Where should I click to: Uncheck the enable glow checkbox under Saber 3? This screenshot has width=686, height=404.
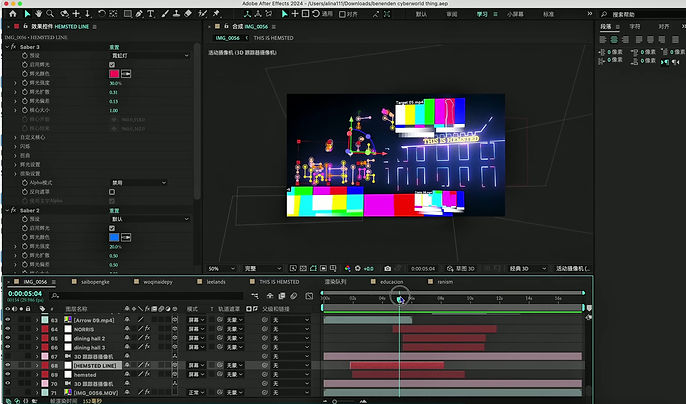(112, 64)
